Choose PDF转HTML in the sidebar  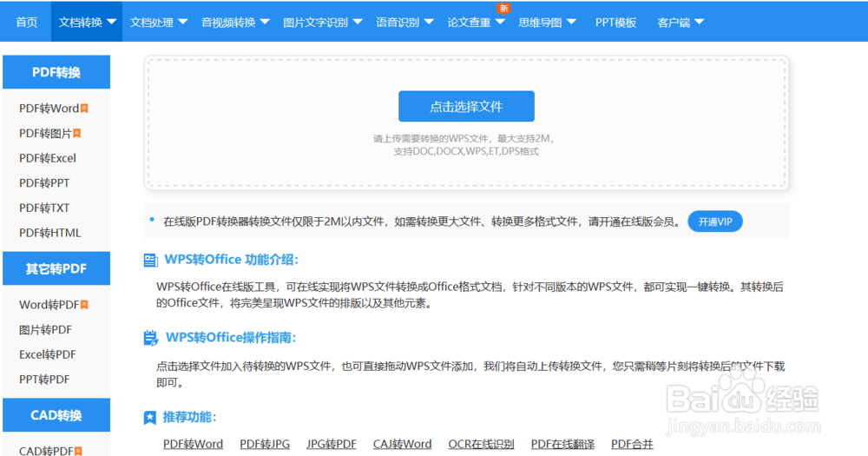(x=49, y=233)
